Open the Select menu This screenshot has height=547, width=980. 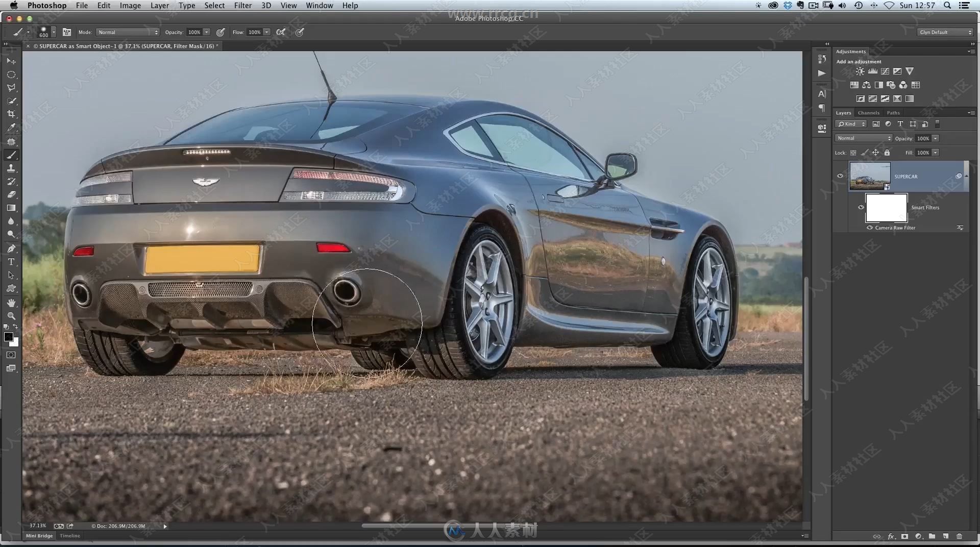(214, 6)
